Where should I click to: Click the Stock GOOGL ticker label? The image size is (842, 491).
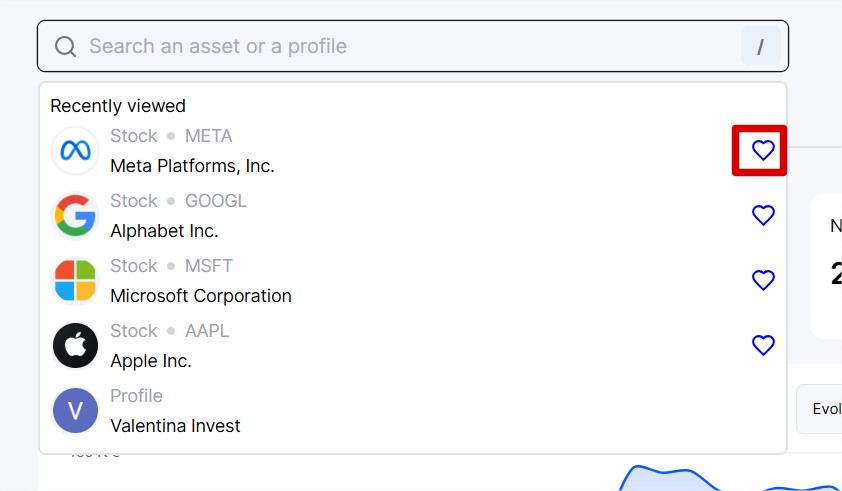click(x=178, y=201)
